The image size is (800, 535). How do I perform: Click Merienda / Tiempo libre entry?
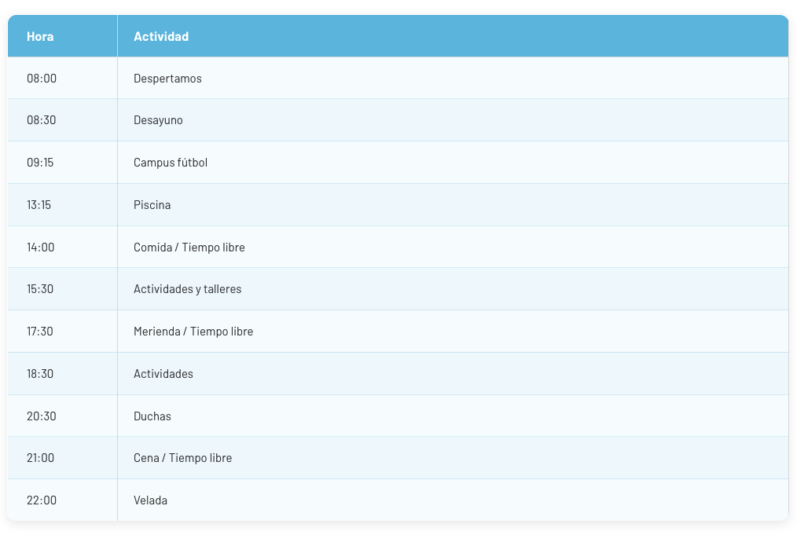coord(193,331)
